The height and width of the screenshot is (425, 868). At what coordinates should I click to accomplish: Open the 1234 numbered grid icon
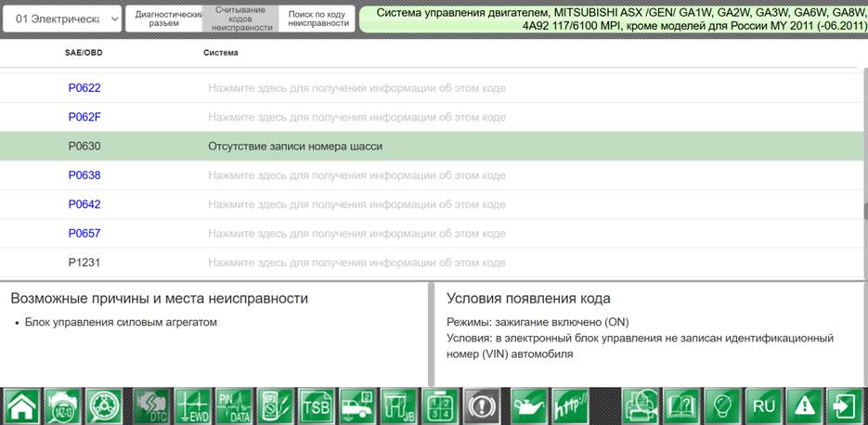click(440, 406)
